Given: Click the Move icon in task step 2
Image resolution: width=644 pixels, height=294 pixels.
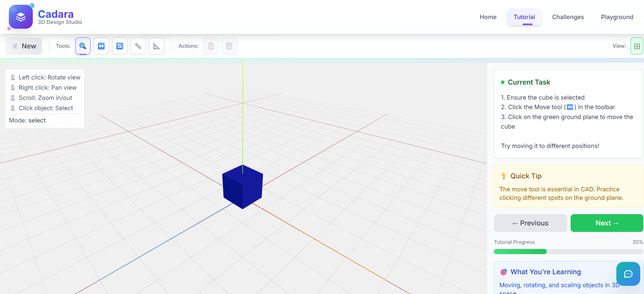Looking at the screenshot, I should point(570,107).
